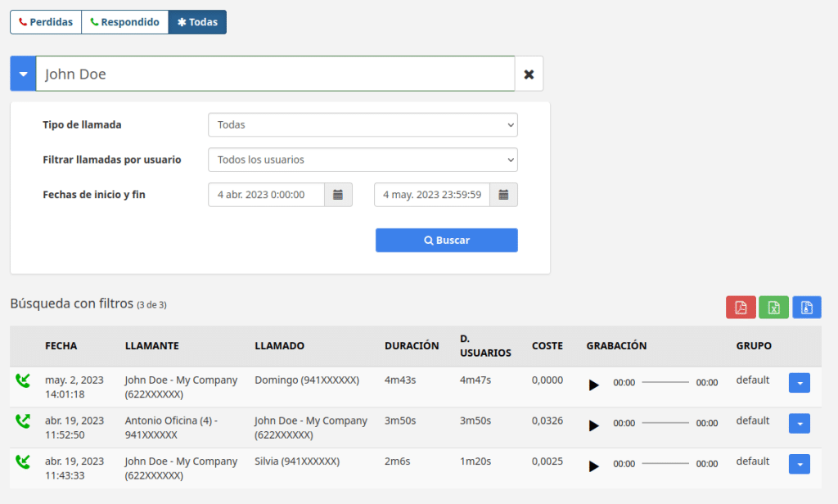Open the Todos los usuarios dropdown
Image resolution: width=838 pixels, height=504 pixels.
pyautogui.click(x=363, y=160)
